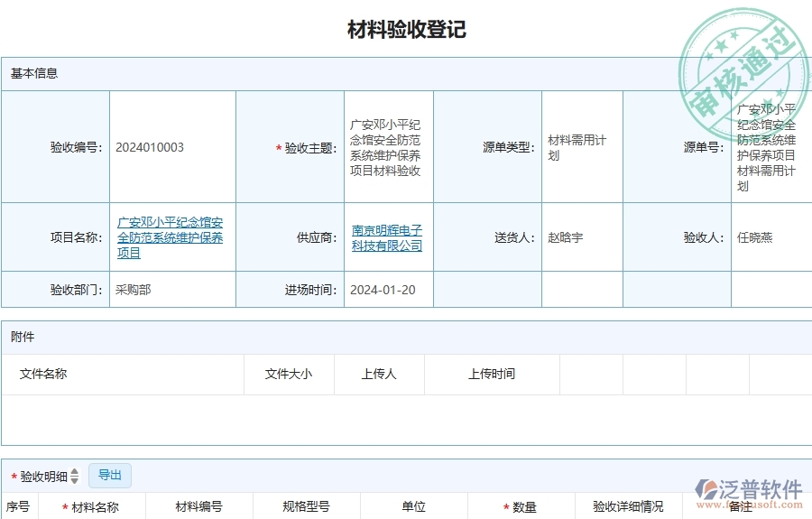
Task: Click the 进场时间 date field 2024-01-20
Action: coord(383,290)
